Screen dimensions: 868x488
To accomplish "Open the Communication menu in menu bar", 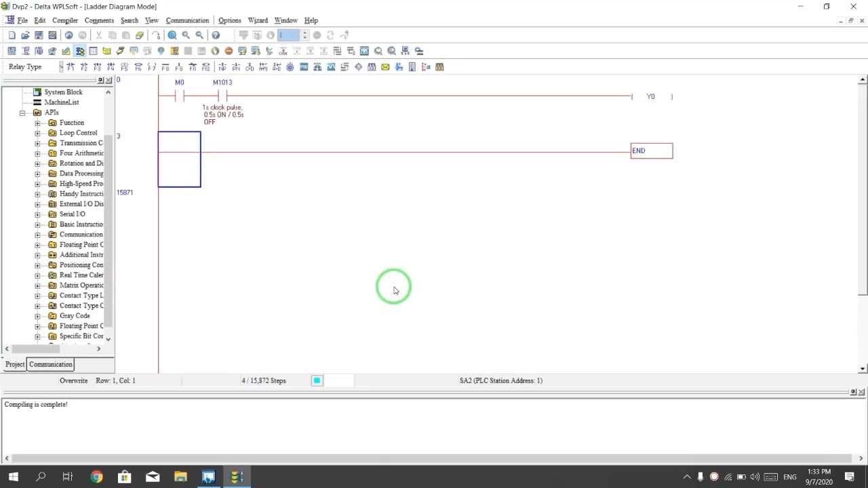I will tap(187, 20).
